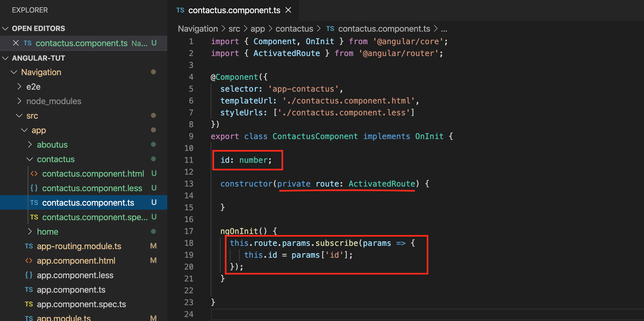Click TS icon on contactus.component.ts tab
Viewport: 644px width, 321px height.
180,10
